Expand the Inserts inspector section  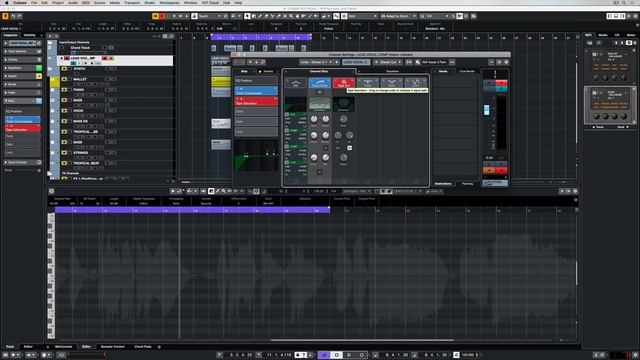(22, 76)
